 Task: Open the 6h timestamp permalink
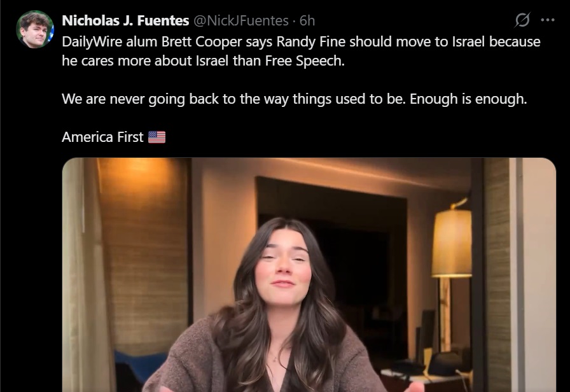[x=307, y=21]
